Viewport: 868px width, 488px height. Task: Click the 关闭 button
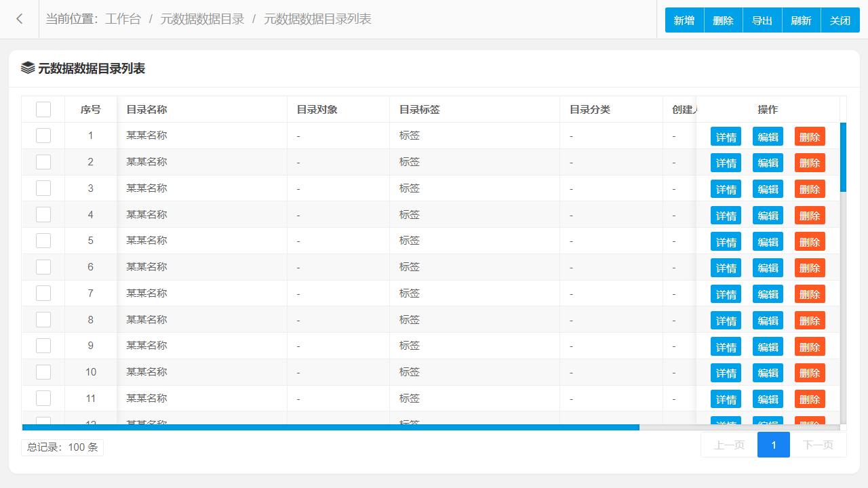[x=840, y=20]
